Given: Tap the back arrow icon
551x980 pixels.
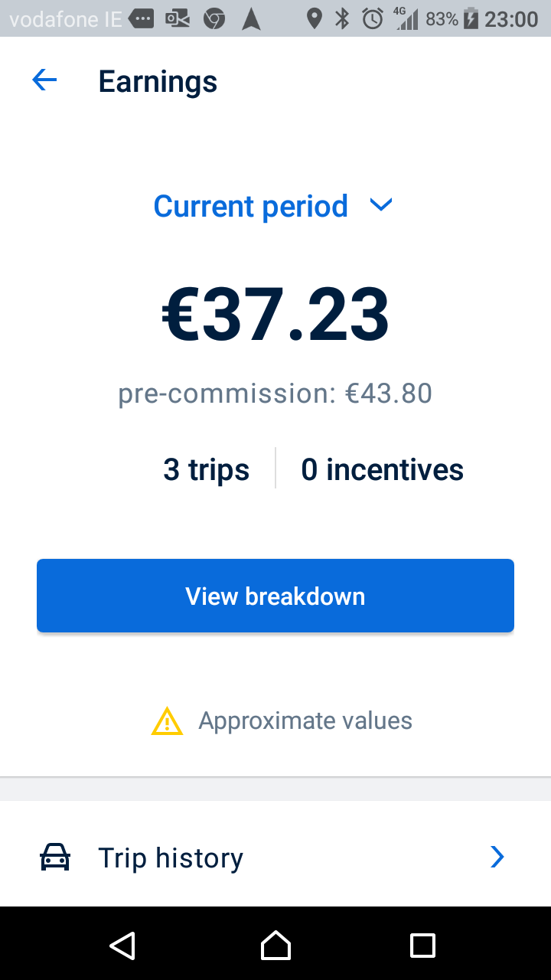Looking at the screenshot, I should pos(44,80).
